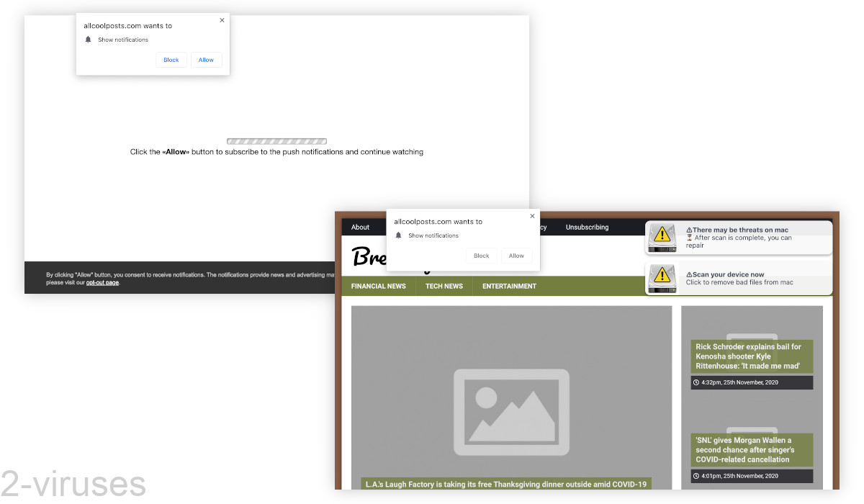Open the Unsubscribing page

pos(587,227)
